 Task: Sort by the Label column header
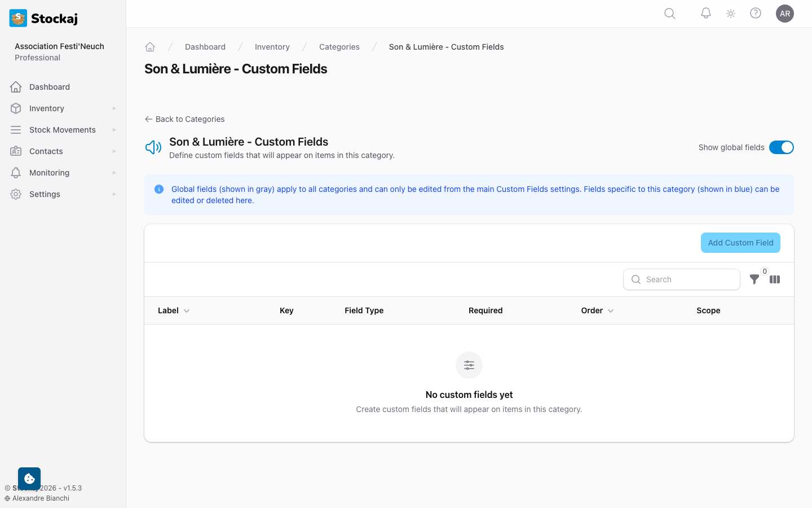174,310
